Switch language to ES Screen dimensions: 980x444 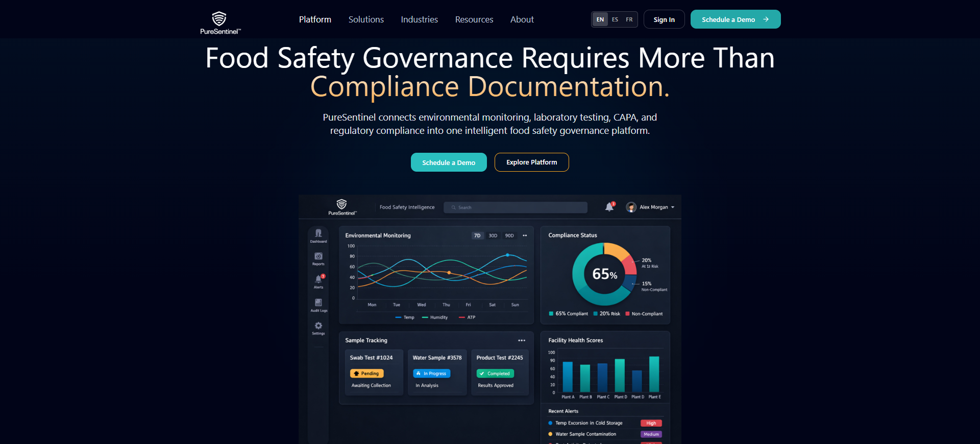tap(615, 19)
